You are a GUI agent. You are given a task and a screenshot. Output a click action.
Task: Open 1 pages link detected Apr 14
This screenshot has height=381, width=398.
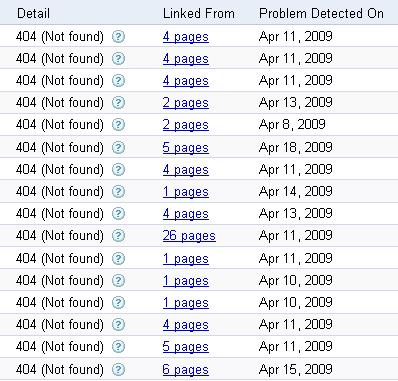[186, 192]
